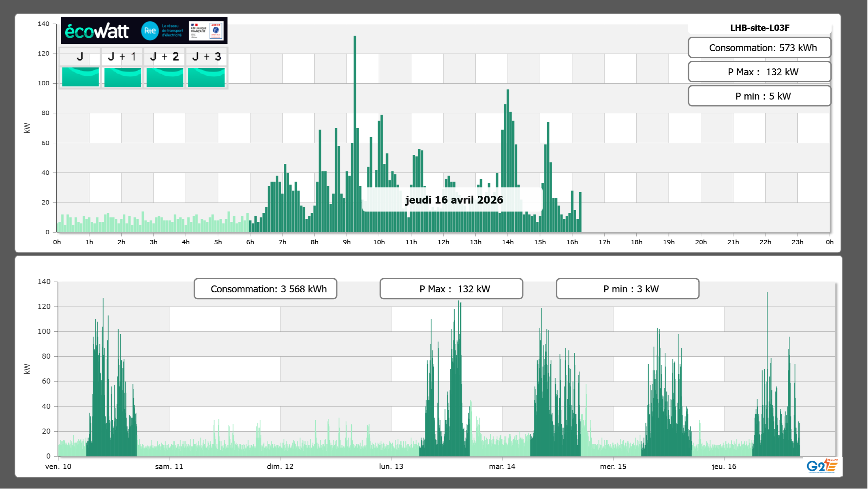Screen dimensions: 868x489
Task: Click the jeudi 16 avril 2026 date label
Action: (454, 200)
